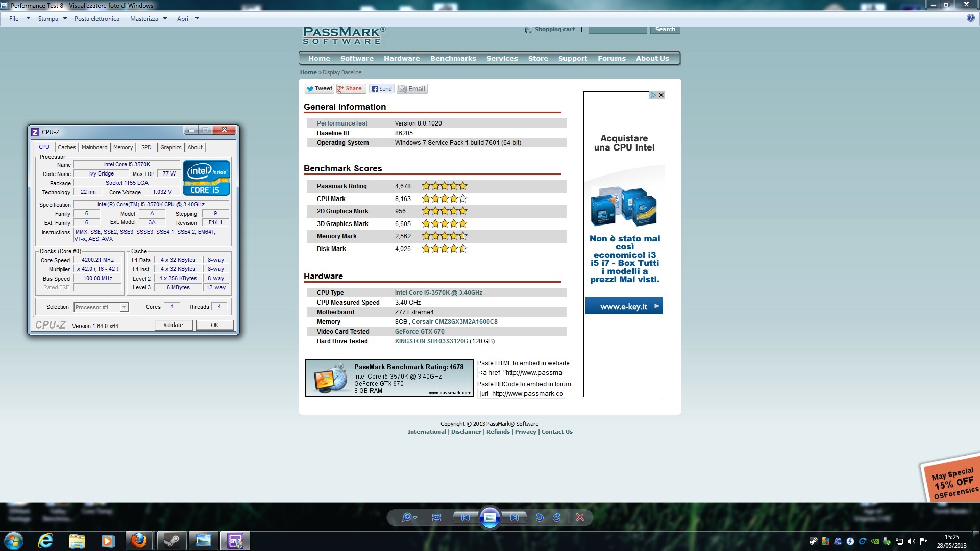This screenshot has height=551, width=980.
Task: Switch to the Memory tab in CPU-Z
Action: (123, 147)
